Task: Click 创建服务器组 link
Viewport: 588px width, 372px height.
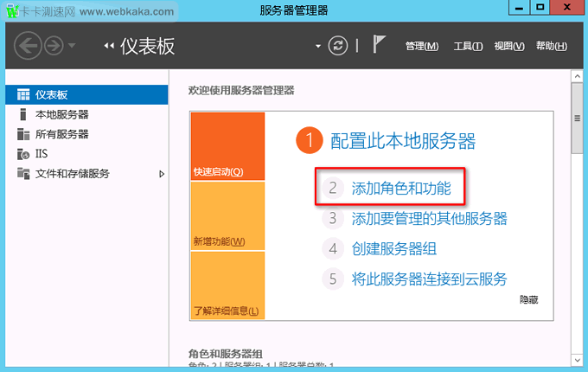Action: [393, 248]
